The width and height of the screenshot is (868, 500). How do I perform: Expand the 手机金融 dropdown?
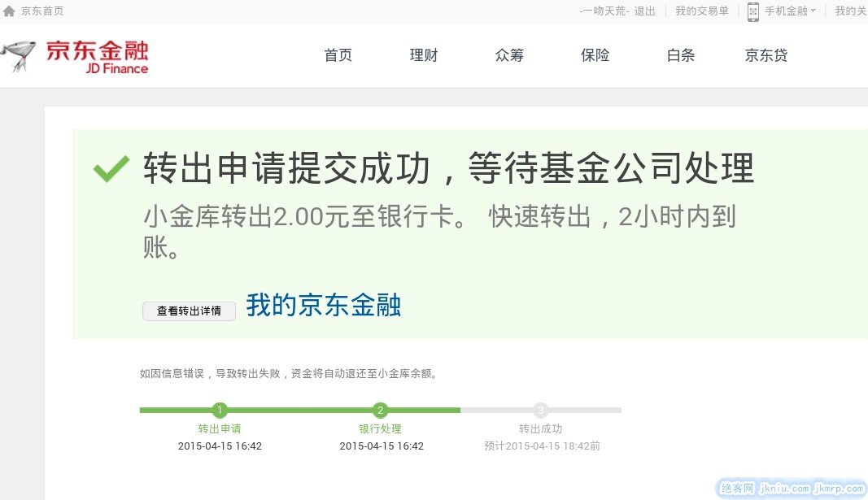[x=790, y=11]
